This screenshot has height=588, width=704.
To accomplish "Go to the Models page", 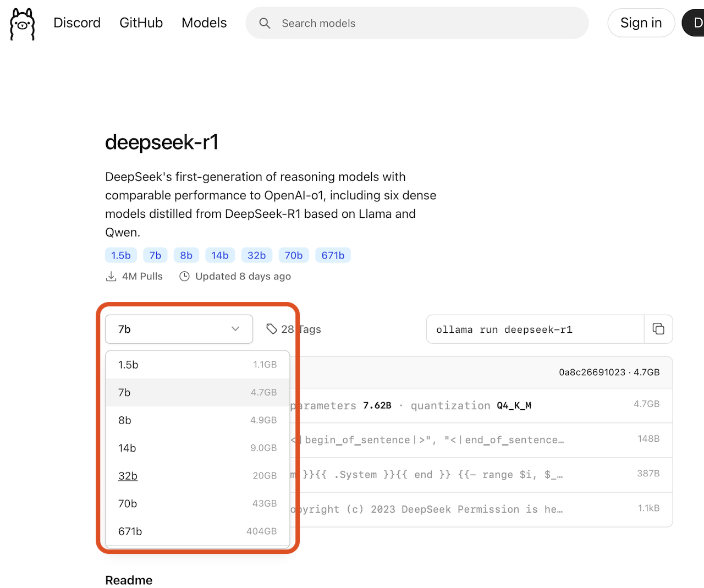I will pos(204,23).
